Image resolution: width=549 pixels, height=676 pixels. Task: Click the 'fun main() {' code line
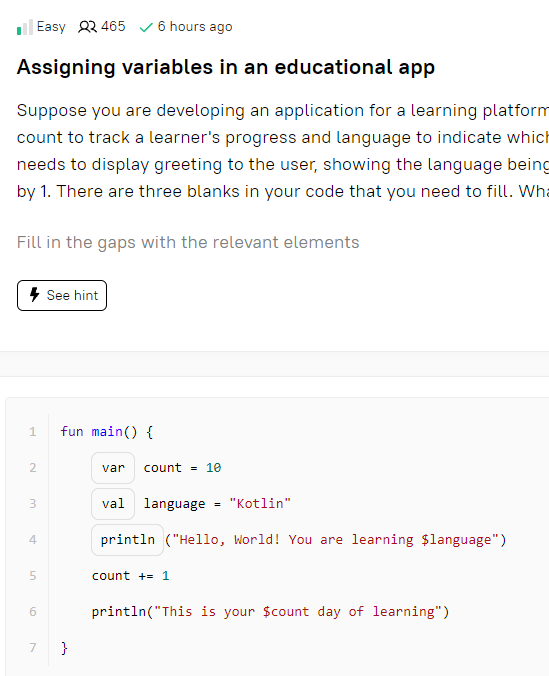pos(107,432)
